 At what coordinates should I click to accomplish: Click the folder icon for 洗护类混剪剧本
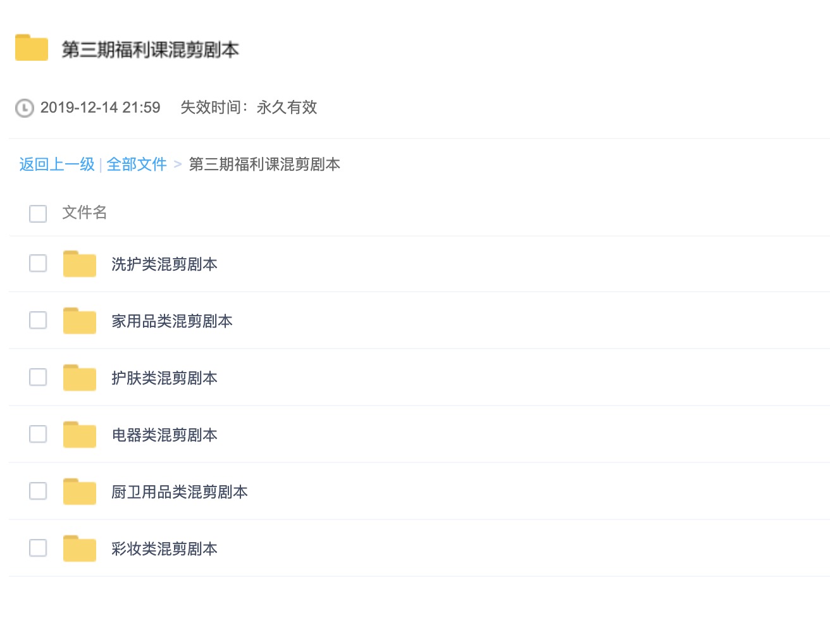[79, 264]
